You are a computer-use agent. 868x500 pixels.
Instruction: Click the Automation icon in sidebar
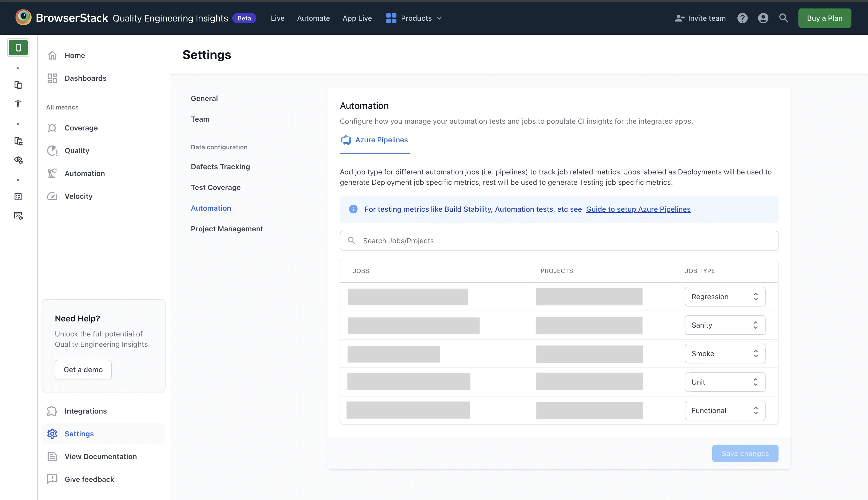tap(53, 173)
